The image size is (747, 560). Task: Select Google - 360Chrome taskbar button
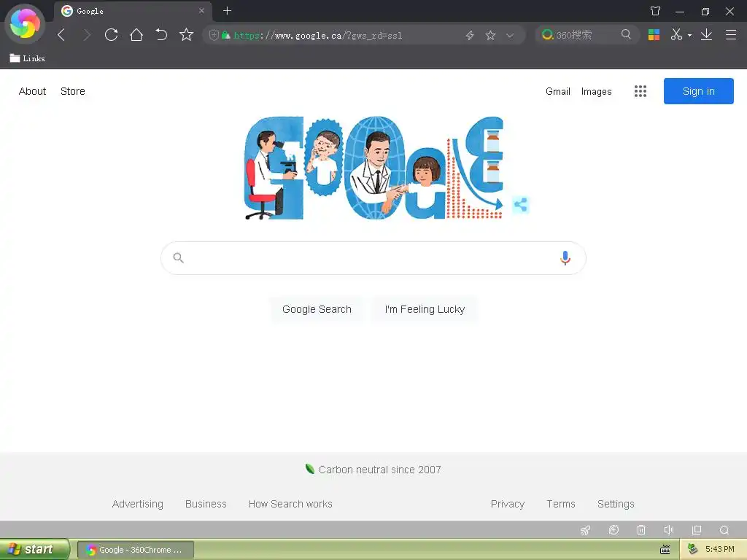(135, 550)
